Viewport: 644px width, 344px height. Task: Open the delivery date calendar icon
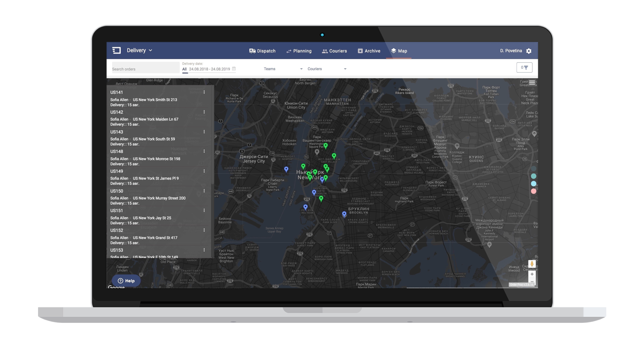234,69
